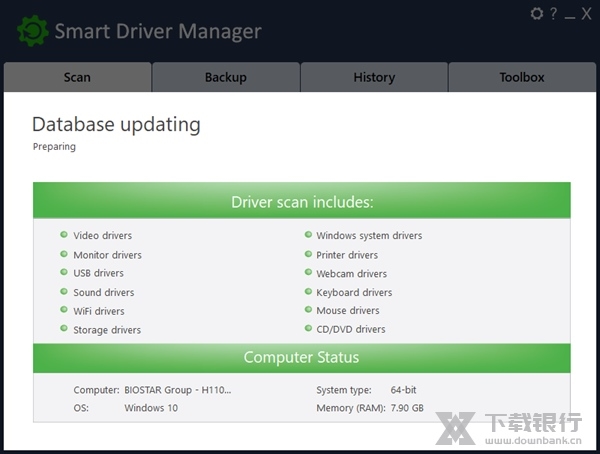
Task: Open the Backup tab
Action: point(226,77)
